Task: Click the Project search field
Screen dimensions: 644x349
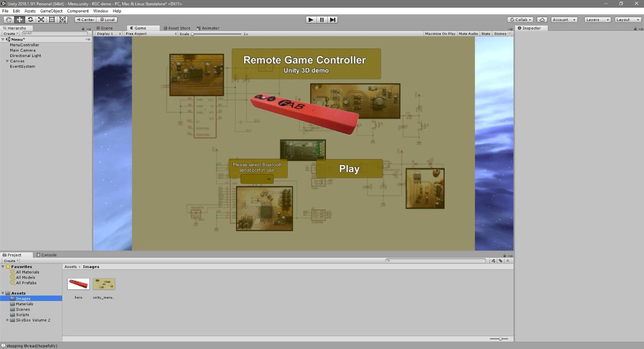Action: click(436, 261)
